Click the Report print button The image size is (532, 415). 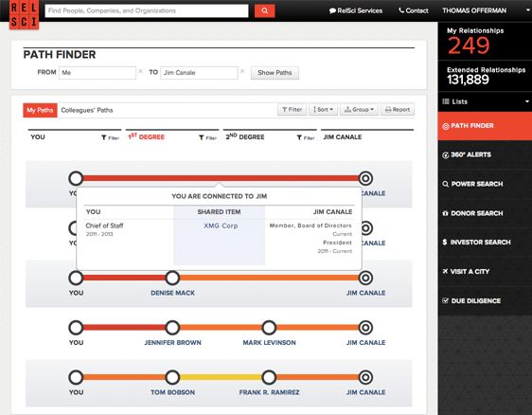[398, 110]
